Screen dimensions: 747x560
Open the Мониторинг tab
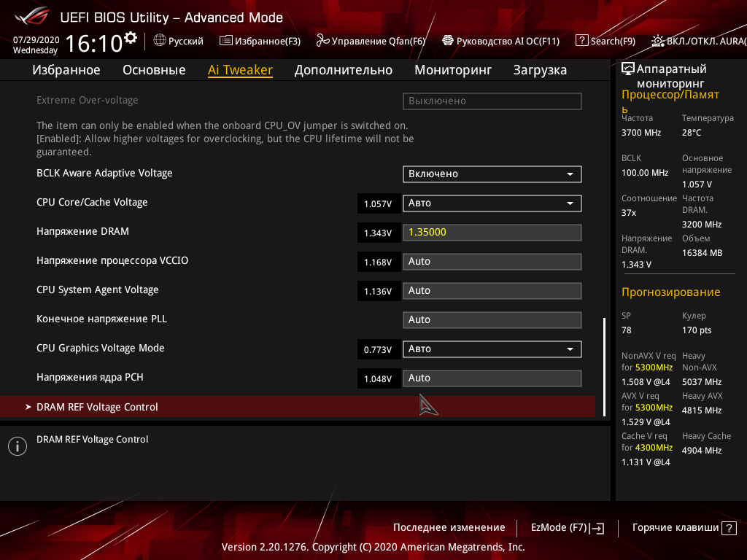453,70
